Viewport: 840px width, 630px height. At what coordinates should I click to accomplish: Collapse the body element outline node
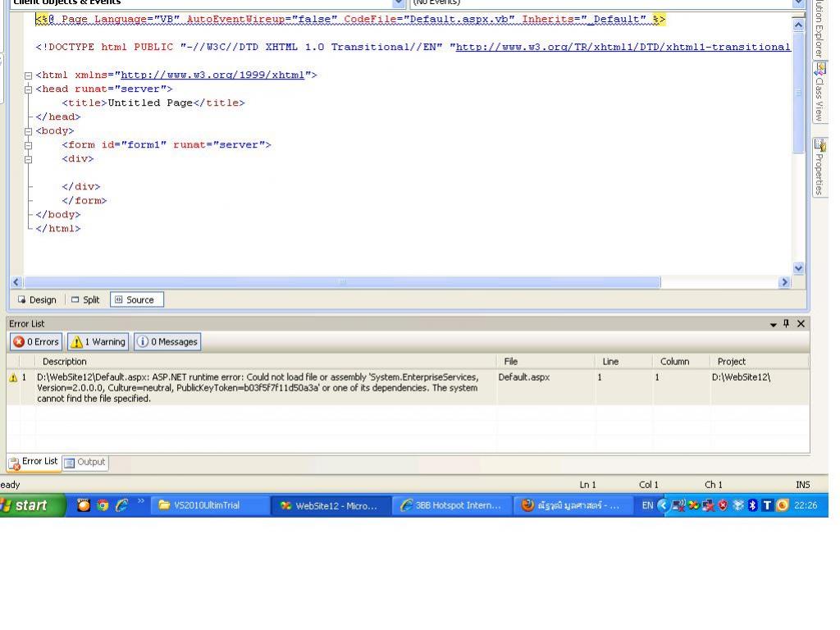(x=29, y=131)
